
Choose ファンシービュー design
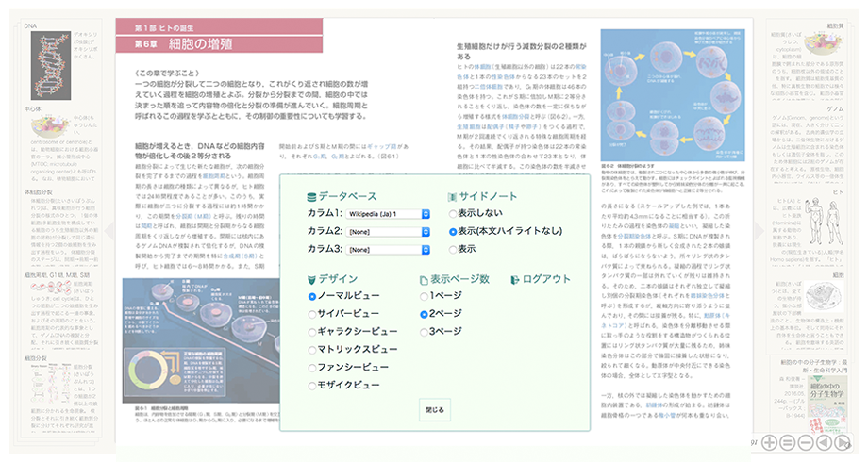coord(312,368)
